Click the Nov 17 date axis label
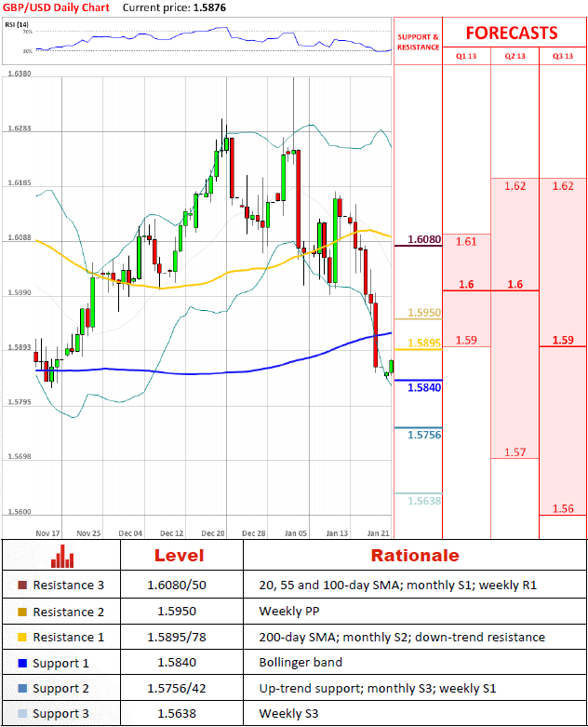Screen dimensions: 588x727 pyautogui.click(x=47, y=533)
